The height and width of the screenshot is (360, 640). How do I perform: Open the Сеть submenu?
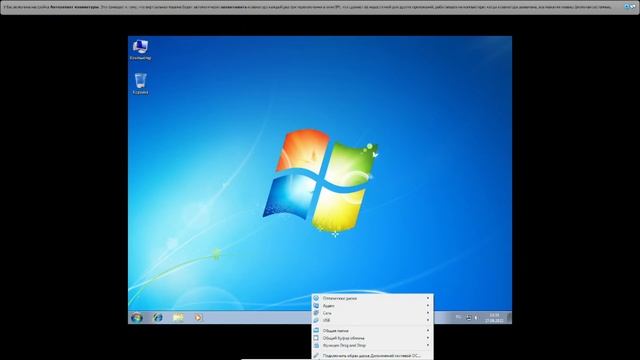(x=372, y=313)
